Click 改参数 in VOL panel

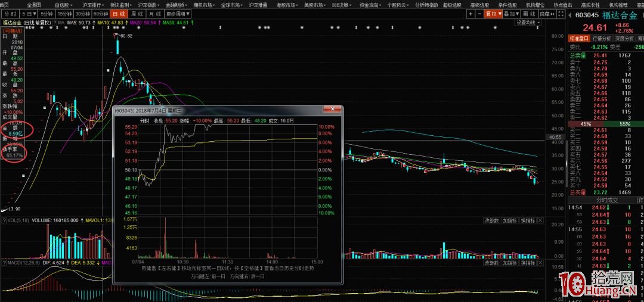coord(492,221)
